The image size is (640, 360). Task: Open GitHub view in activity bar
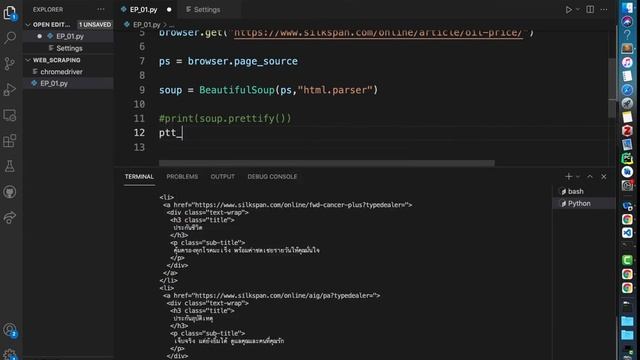(9, 192)
